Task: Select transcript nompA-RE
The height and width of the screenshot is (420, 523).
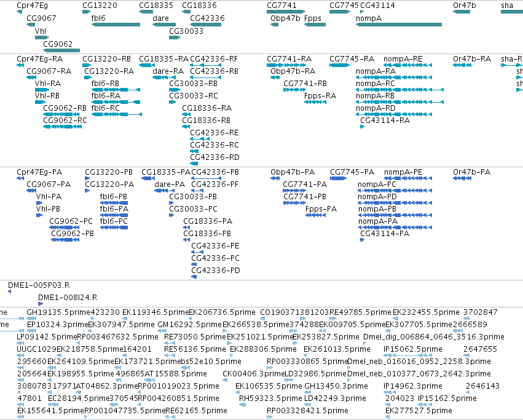Action: 403,59
